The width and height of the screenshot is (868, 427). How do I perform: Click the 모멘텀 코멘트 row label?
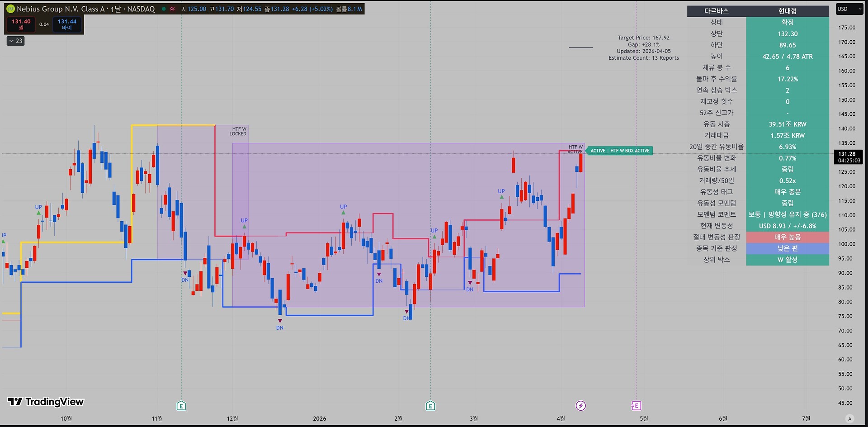pos(717,214)
